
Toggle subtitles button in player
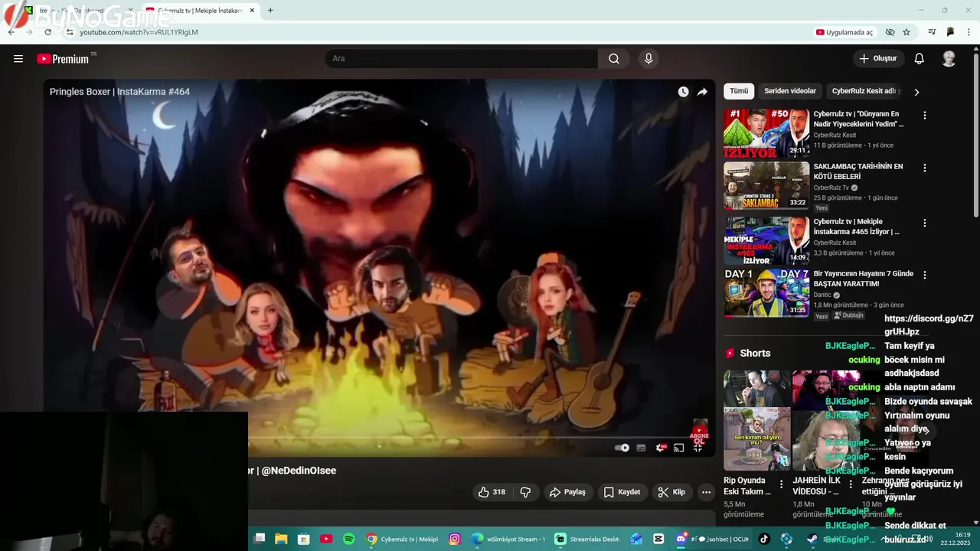pyautogui.click(x=641, y=448)
